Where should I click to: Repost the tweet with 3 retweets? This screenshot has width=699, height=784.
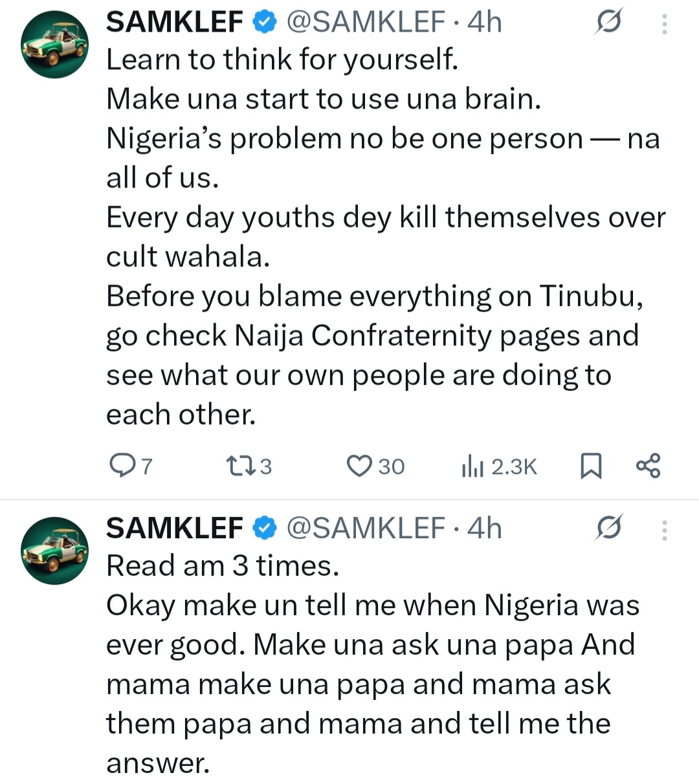point(238,466)
